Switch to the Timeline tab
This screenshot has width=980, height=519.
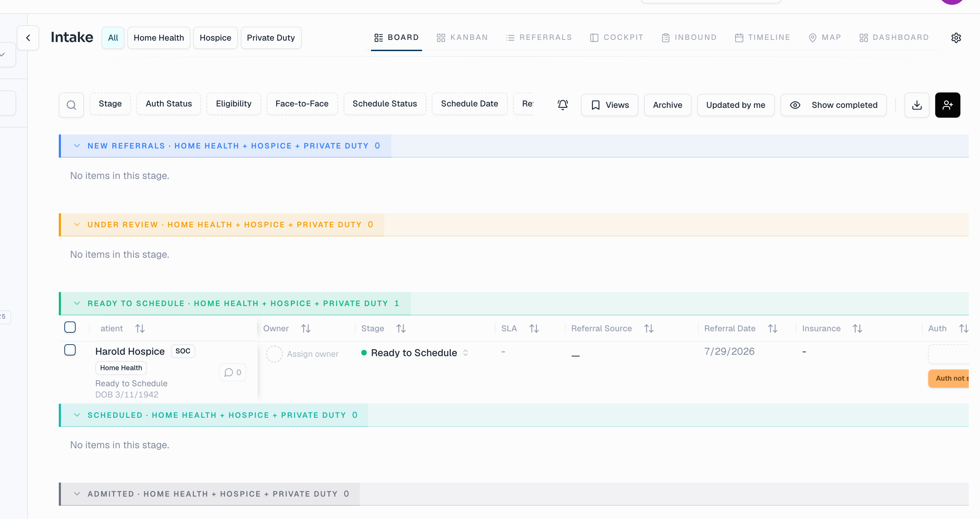762,37
